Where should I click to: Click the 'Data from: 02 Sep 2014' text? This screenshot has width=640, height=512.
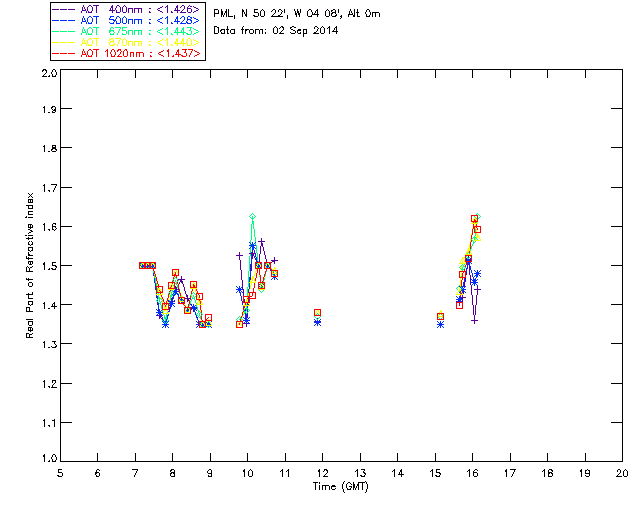click(x=276, y=31)
